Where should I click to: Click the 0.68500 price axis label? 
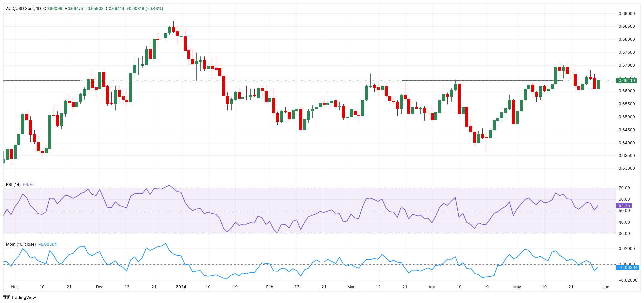pos(627,26)
